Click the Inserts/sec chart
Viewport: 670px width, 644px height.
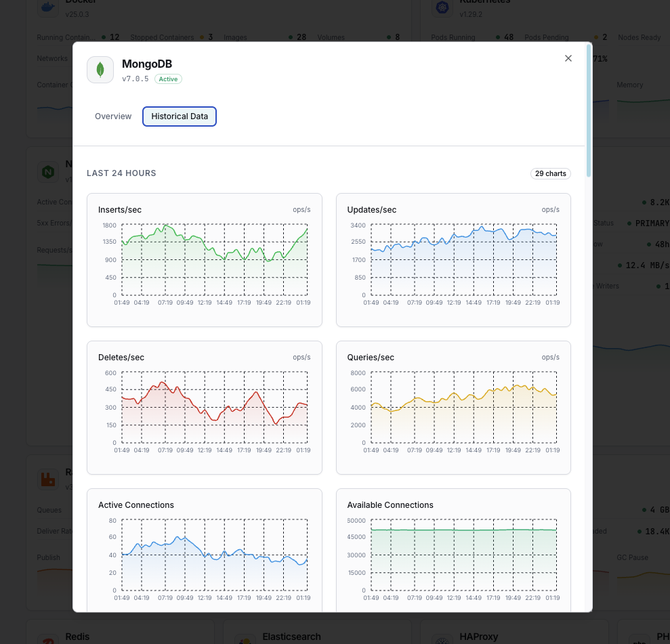click(205, 259)
